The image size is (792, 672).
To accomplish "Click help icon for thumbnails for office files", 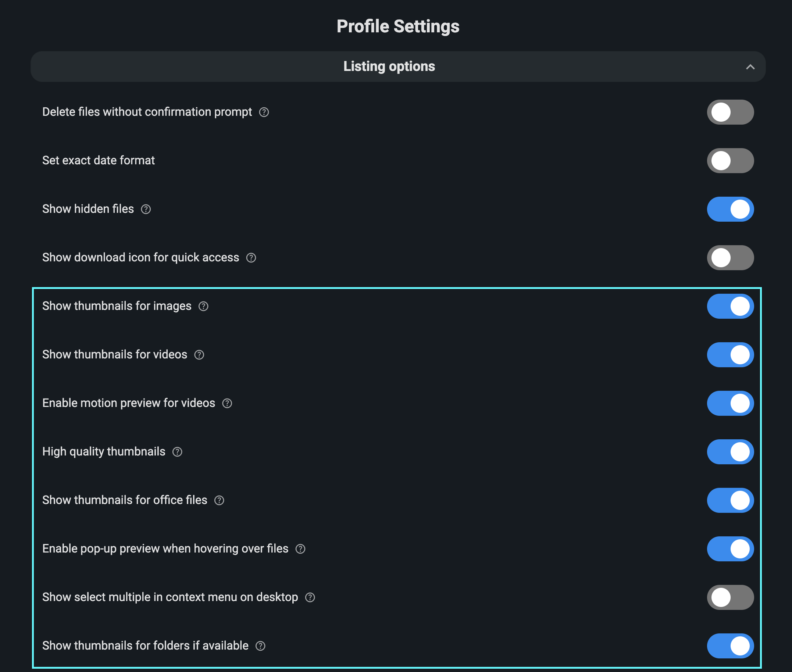I will click(x=219, y=500).
